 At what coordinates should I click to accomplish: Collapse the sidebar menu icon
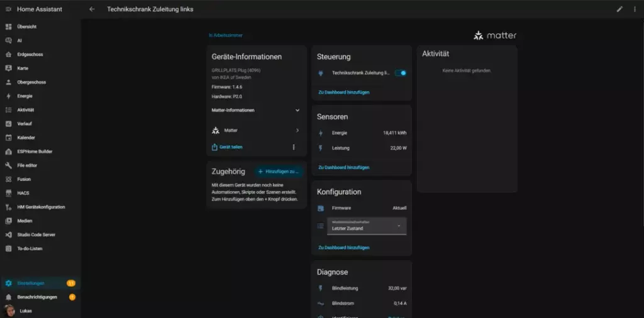pos(8,9)
